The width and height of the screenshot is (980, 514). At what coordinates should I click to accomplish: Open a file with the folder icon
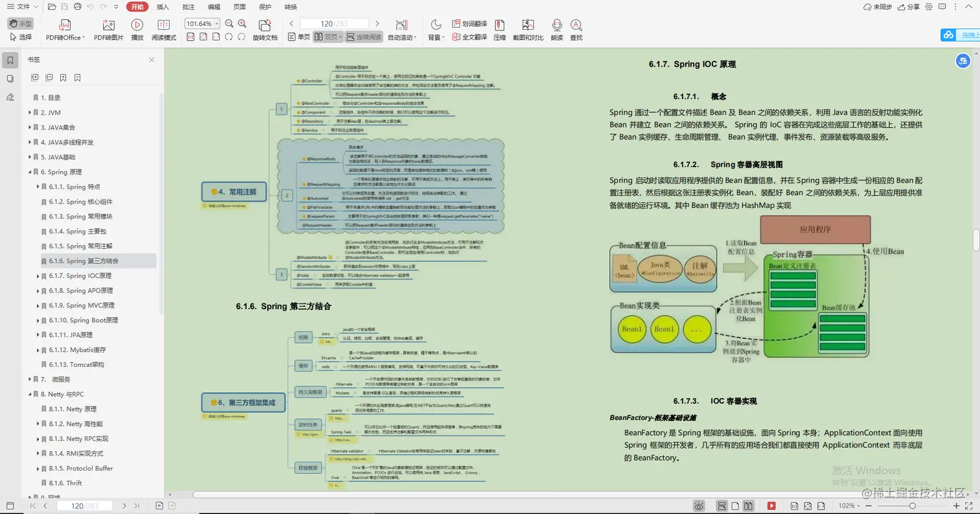point(52,6)
